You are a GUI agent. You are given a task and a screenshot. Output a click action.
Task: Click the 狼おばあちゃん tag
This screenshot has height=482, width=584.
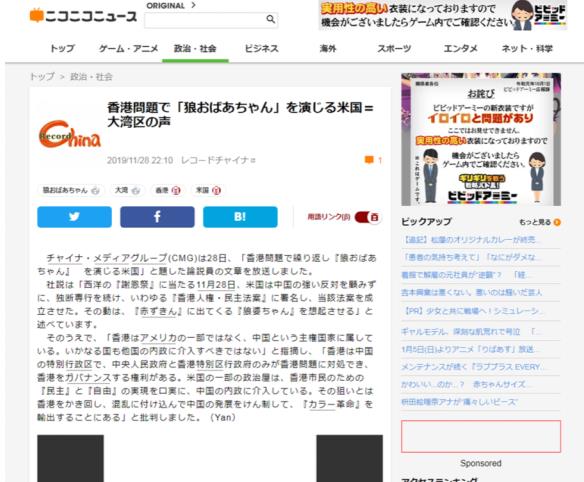tap(70, 190)
